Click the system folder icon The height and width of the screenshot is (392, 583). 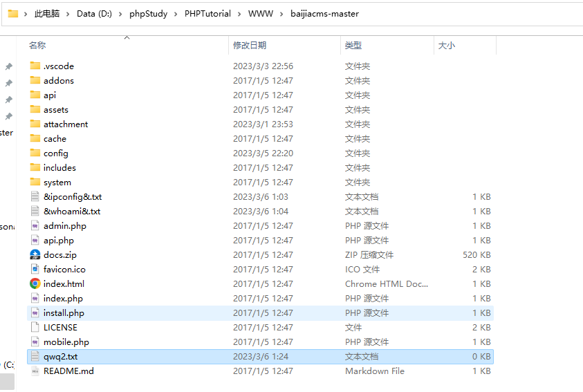tap(35, 182)
